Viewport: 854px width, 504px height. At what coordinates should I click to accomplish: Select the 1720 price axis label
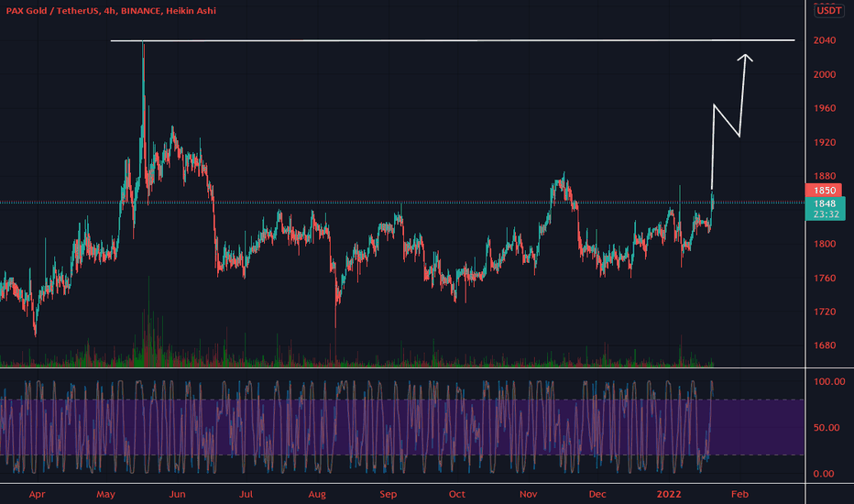[x=824, y=312]
